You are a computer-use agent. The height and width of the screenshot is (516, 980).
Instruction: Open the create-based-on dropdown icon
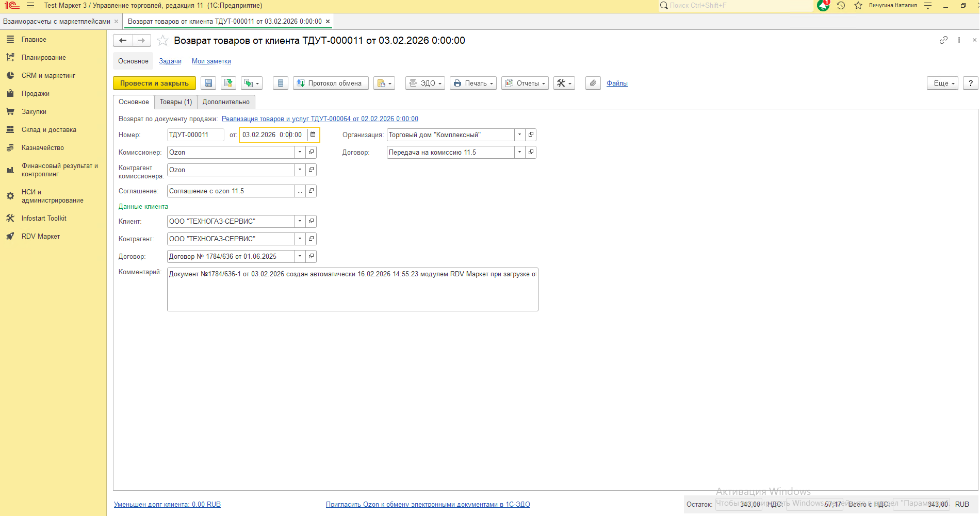[x=252, y=83]
